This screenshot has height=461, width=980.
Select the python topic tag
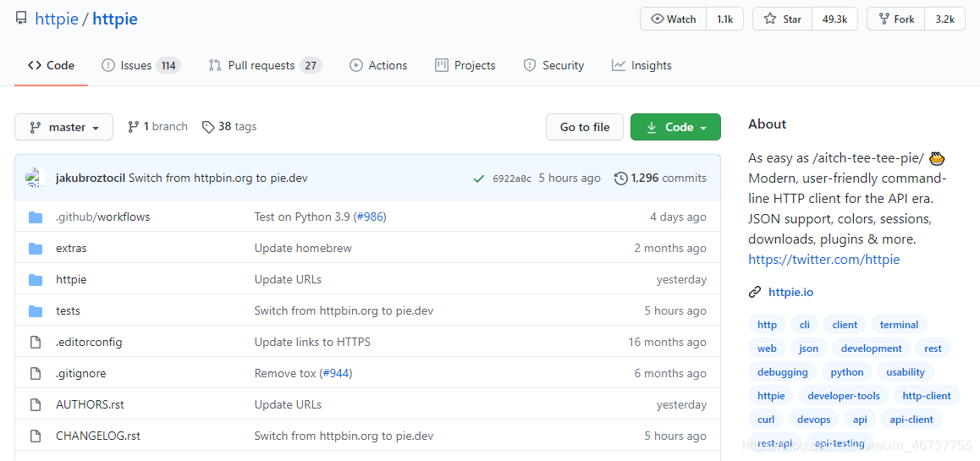847,371
